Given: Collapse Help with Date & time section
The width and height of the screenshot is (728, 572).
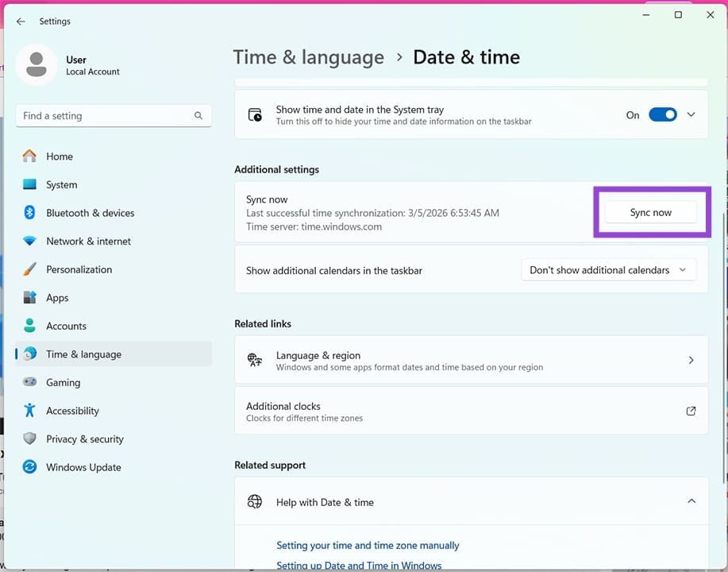Looking at the screenshot, I should (x=691, y=501).
